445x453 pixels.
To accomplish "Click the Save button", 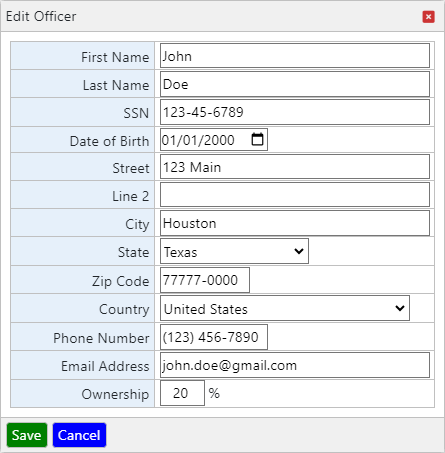I will coord(27,435).
